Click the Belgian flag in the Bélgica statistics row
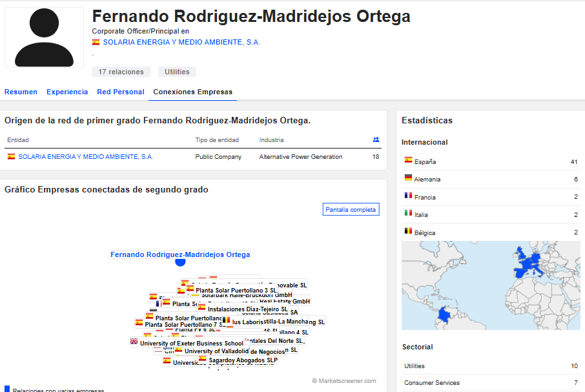Screen dimensions: 585x392 [x=409, y=231]
